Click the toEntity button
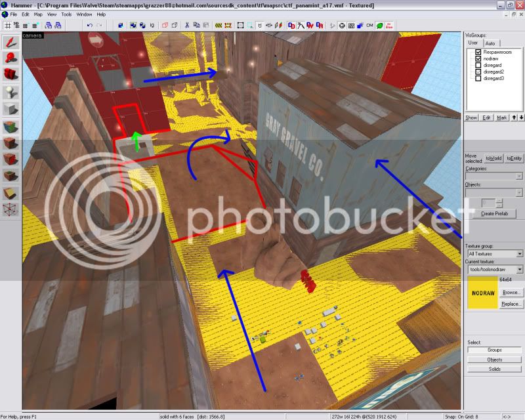 (x=514, y=158)
